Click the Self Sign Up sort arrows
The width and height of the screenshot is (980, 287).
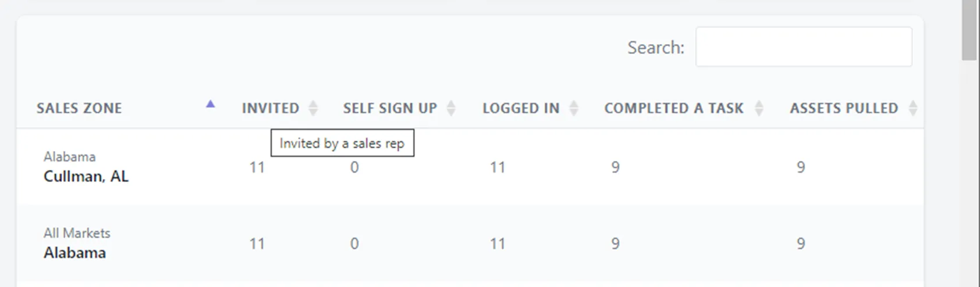coord(451,108)
